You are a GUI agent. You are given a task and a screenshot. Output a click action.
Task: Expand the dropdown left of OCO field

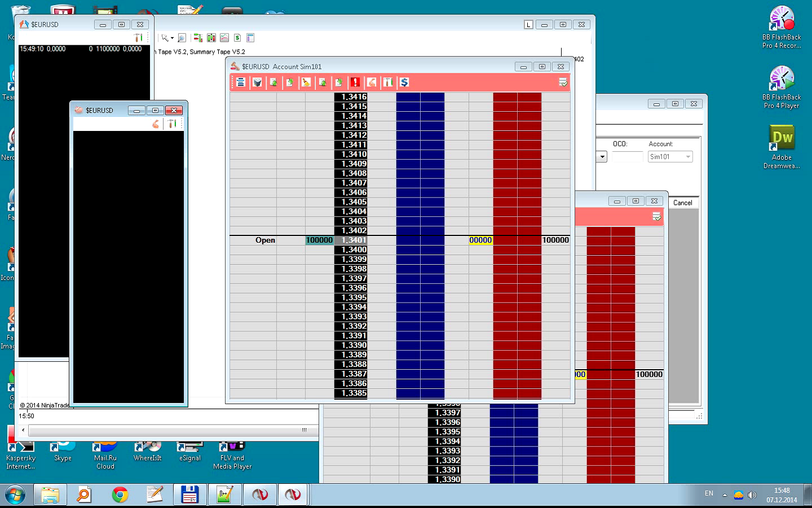coord(602,157)
